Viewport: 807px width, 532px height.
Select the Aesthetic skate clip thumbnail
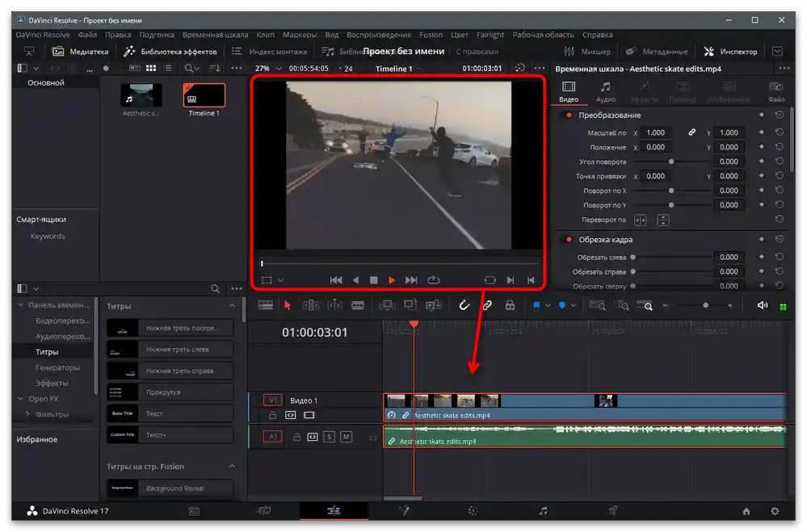[x=141, y=95]
